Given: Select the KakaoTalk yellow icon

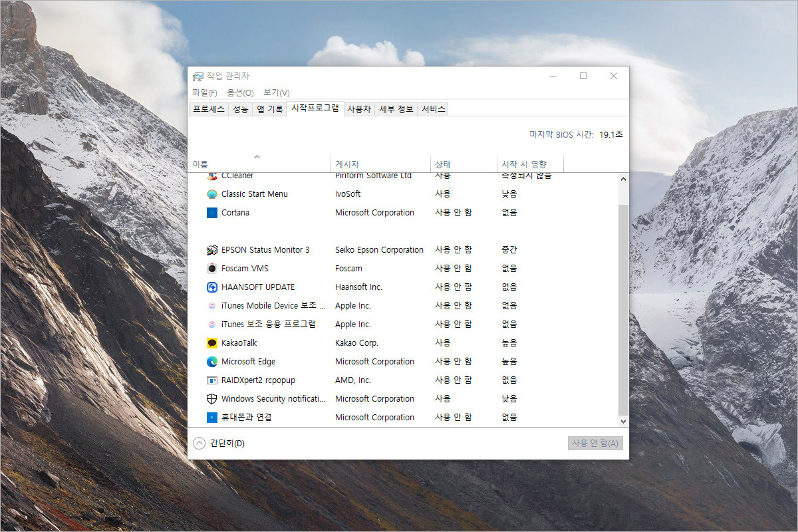Looking at the screenshot, I should click(212, 343).
